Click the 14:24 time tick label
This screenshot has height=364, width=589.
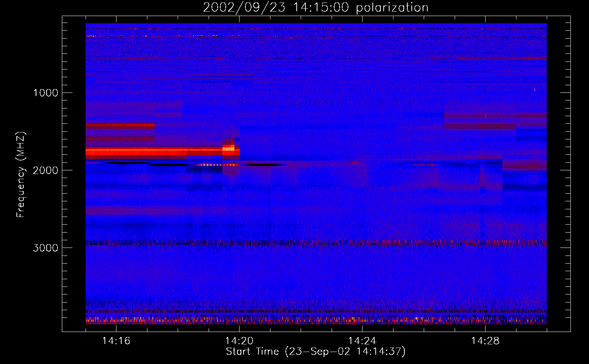(x=362, y=341)
